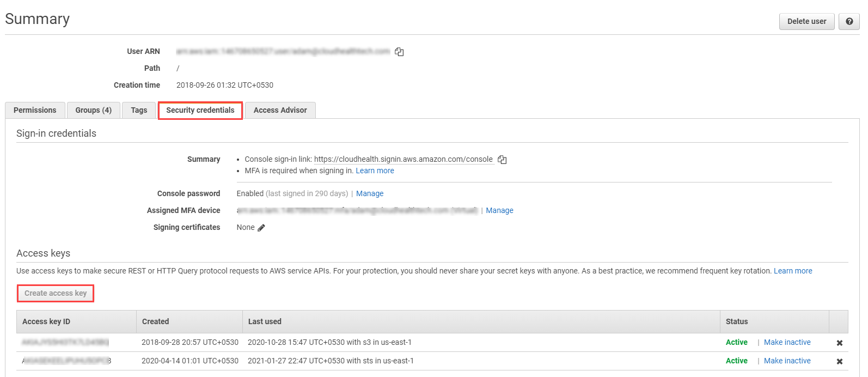Open the cloudhealth console sign-in link
This screenshot has height=377, width=868.
click(403, 159)
